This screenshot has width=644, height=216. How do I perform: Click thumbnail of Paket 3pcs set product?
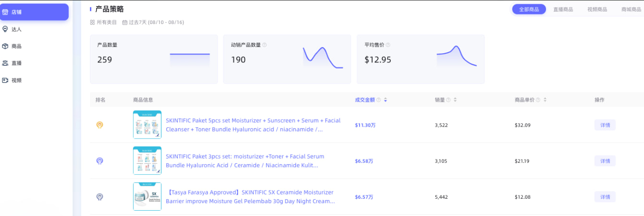click(147, 161)
